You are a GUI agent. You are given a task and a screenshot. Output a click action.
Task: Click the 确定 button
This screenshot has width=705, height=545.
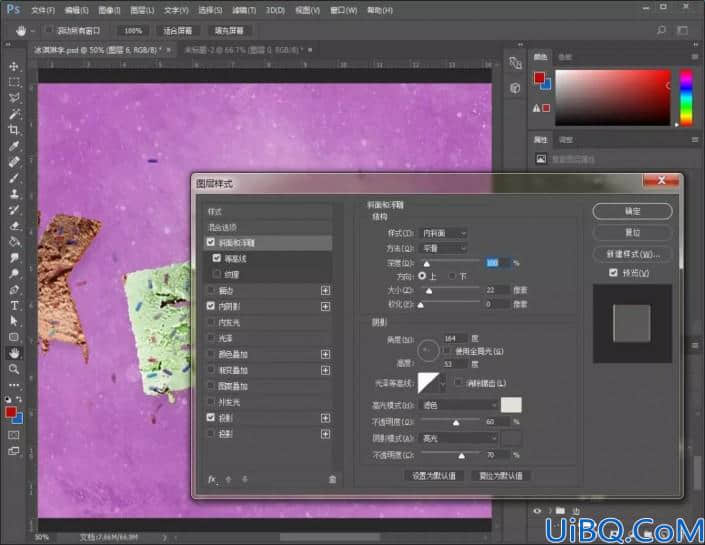[x=632, y=211]
